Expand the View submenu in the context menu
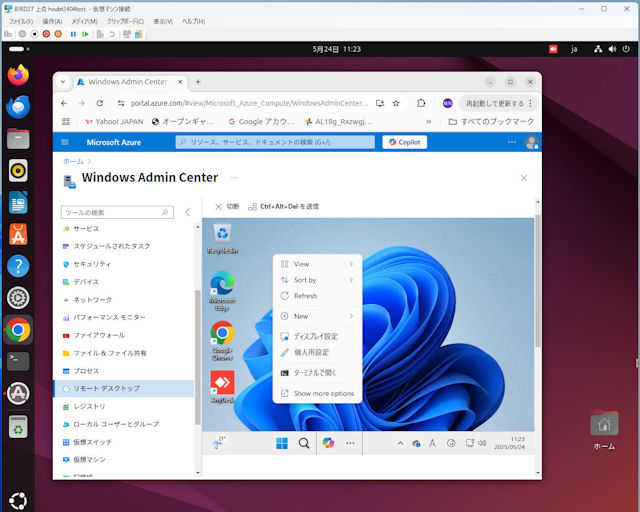Viewport: 640px width, 512px height. pos(317,264)
